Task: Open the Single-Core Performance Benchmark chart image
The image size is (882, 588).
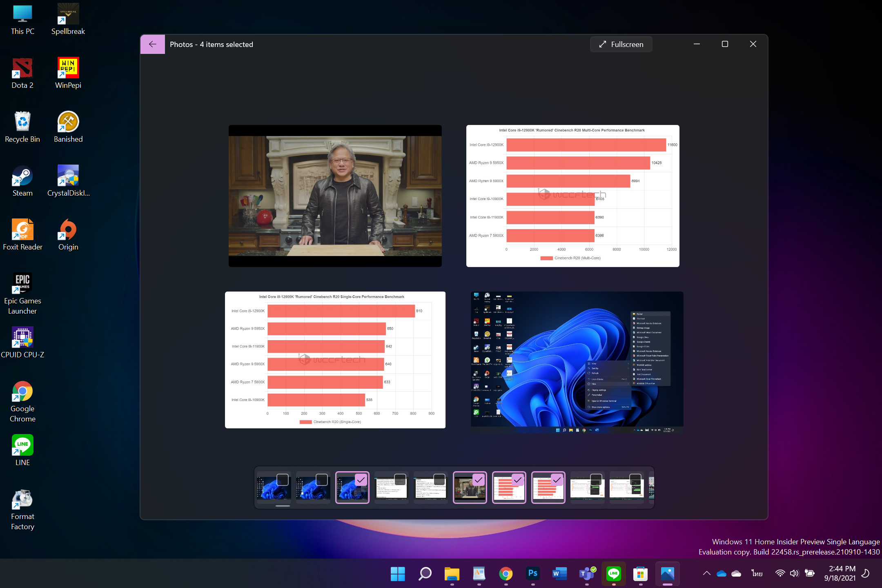Action: tap(335, 360)
